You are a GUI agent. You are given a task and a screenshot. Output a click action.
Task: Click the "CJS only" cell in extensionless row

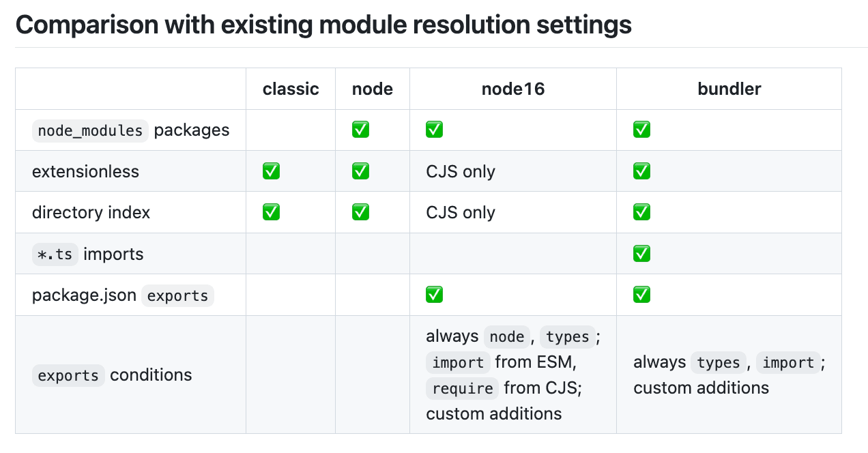click(461, 171)
